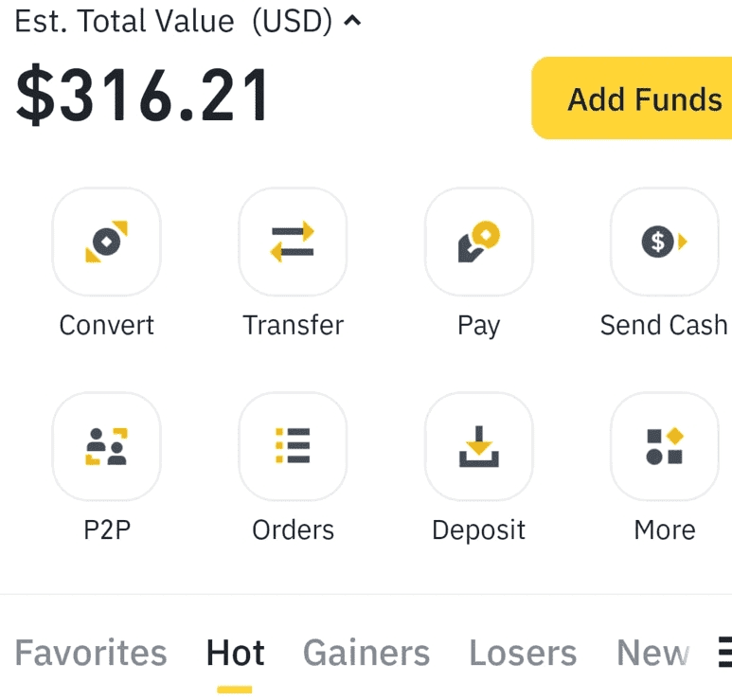Open the Losers tab
This screenshot has width=732, height=700.
tap(523, 653)
